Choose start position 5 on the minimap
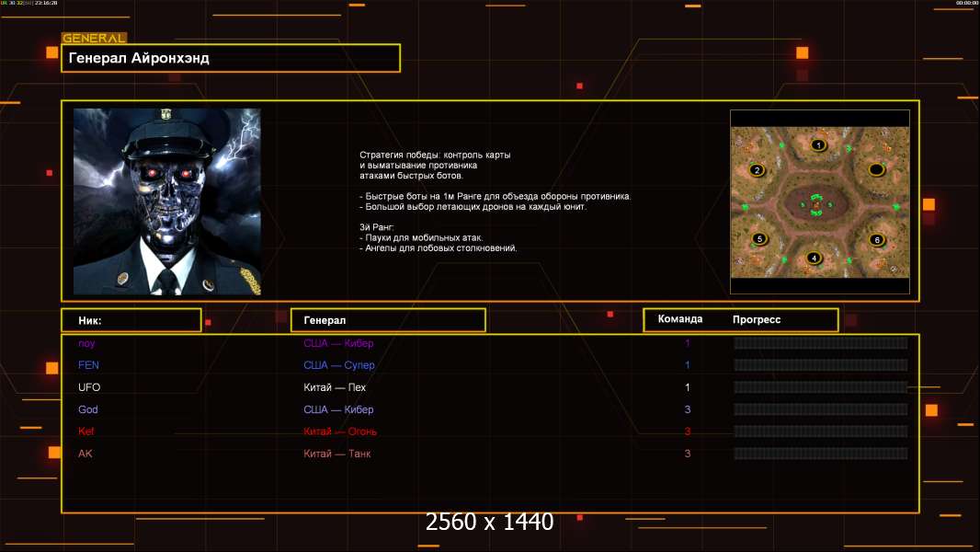Viewport: 980px width, 552px height. pyautogui.click(x=759, y=239)
